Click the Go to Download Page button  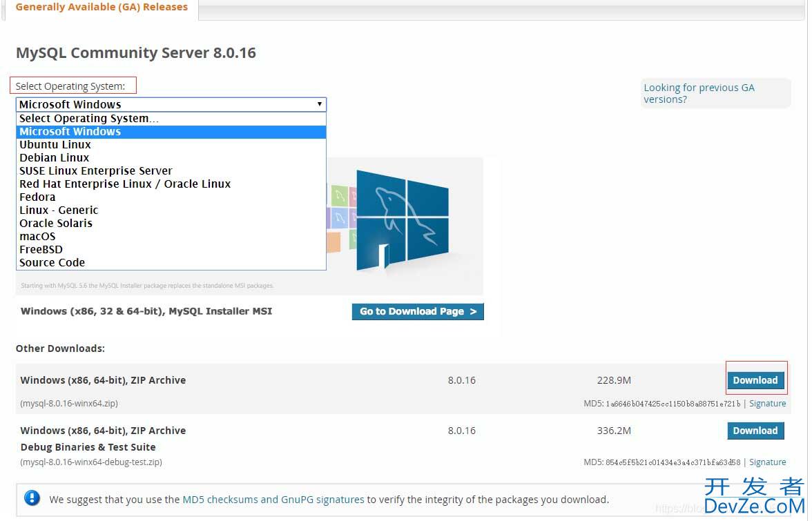point(417,311)
